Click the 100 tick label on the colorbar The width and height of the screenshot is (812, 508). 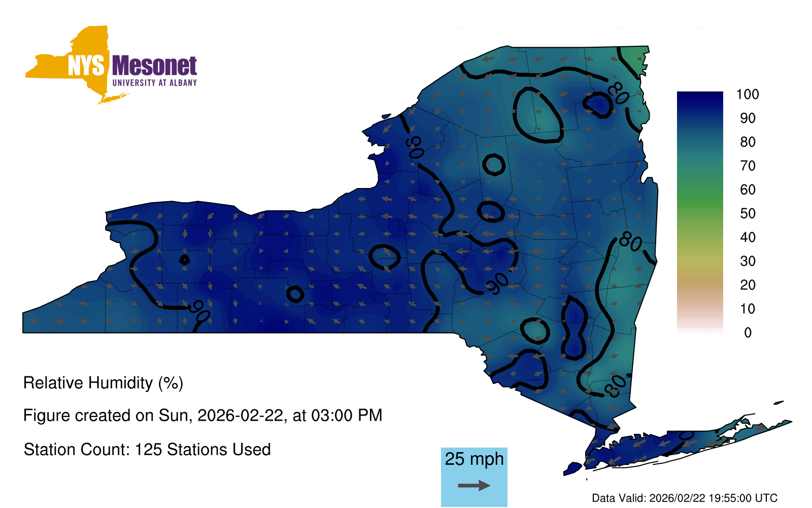748,94
